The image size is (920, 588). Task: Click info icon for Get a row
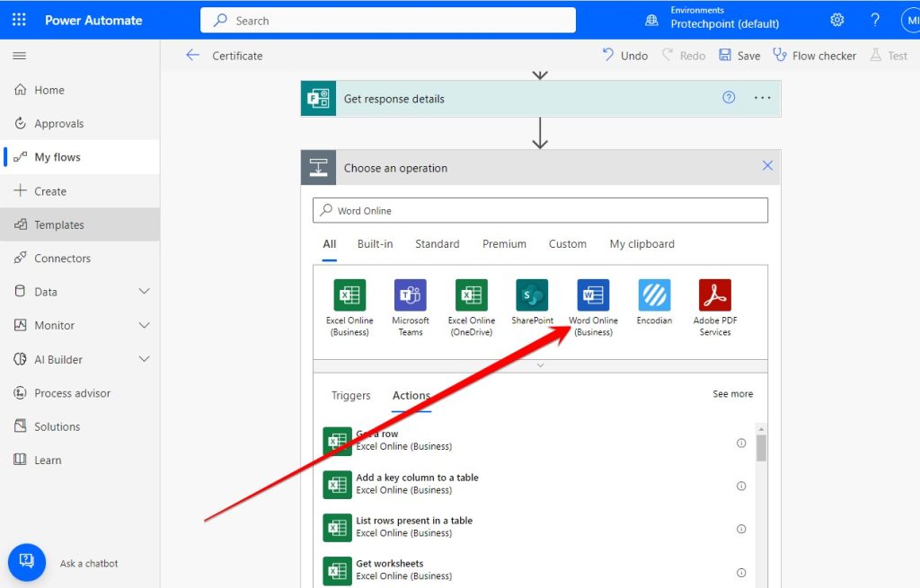coord(741,443)
